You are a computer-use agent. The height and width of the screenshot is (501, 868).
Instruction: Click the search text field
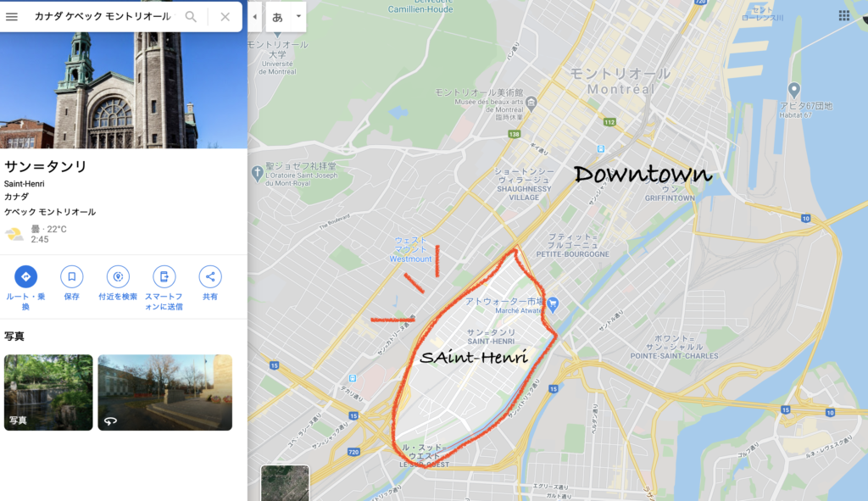[103, 17]
